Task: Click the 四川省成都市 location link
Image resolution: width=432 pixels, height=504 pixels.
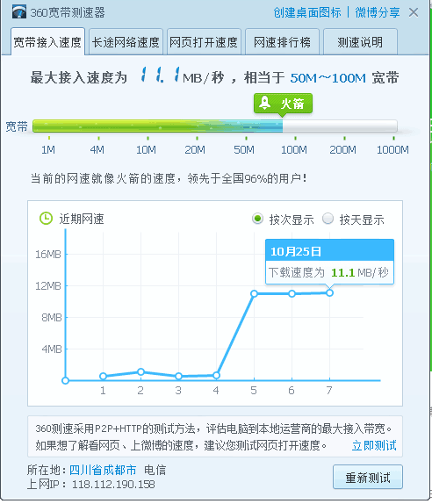Action: click(103, 470)
